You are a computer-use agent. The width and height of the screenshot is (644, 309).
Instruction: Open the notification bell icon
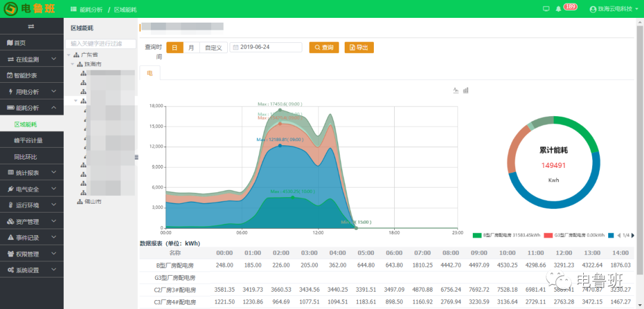558,9
